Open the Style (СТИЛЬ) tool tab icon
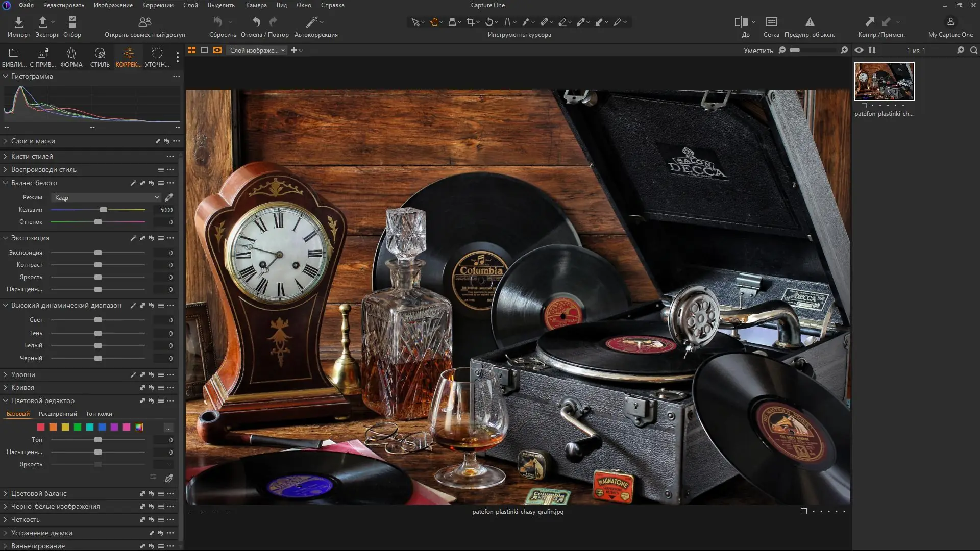Image resolution: width=980 pixels, height=551 pixels. [100, 54]
